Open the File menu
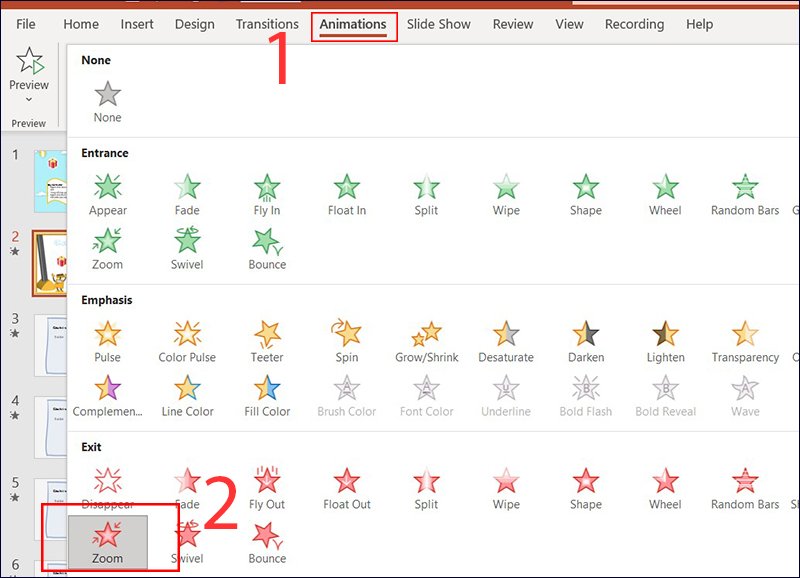The height and width of the screenshot is (578, 800). click(x=26, y=24)
